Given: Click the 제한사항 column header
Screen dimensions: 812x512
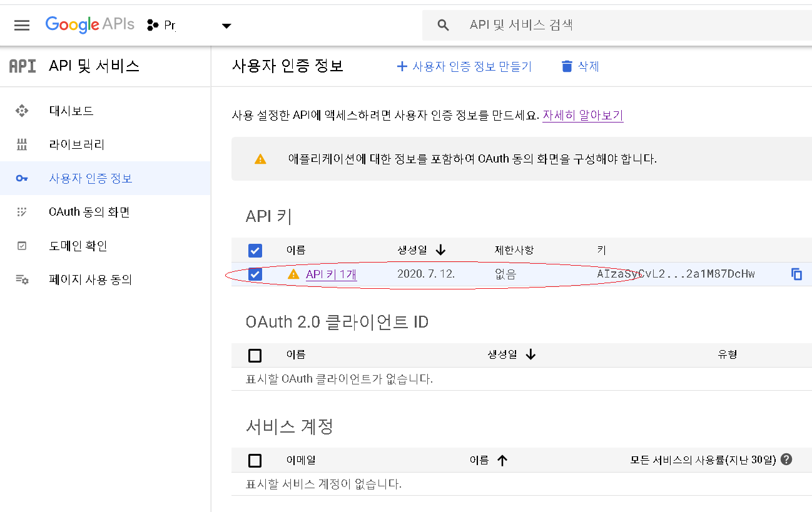Looking at the screenshot, I should click(x=514, y=250).
